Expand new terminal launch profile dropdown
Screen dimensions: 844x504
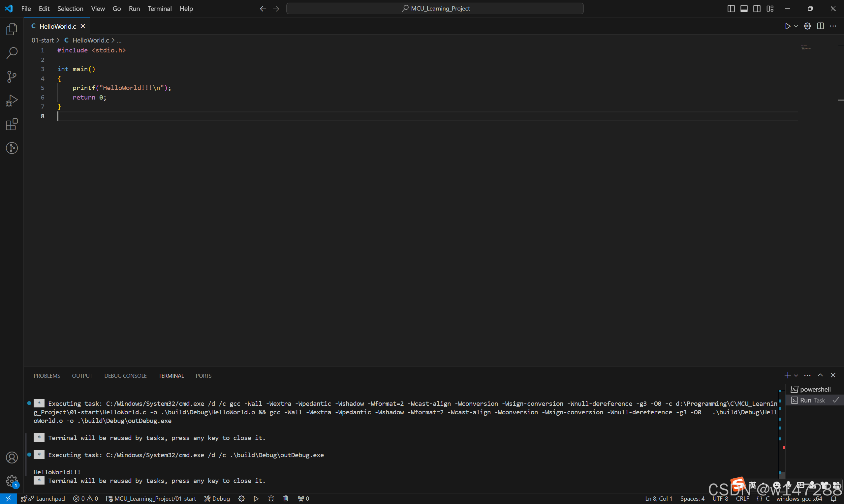(796, 375)
